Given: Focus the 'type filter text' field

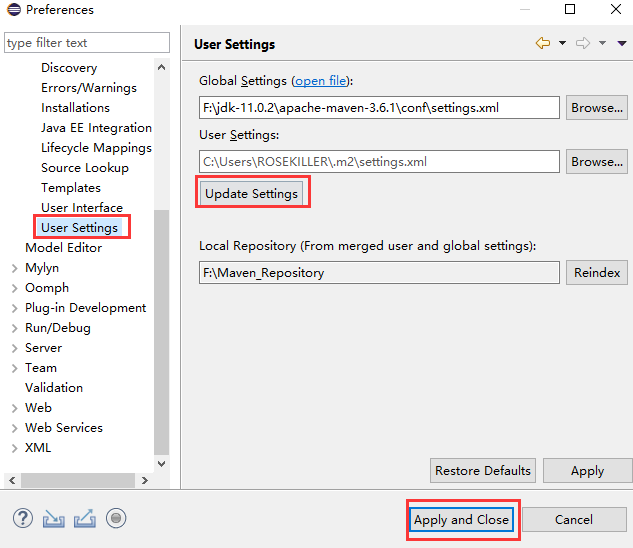Looking at the screenshot, I should point(87,42).
